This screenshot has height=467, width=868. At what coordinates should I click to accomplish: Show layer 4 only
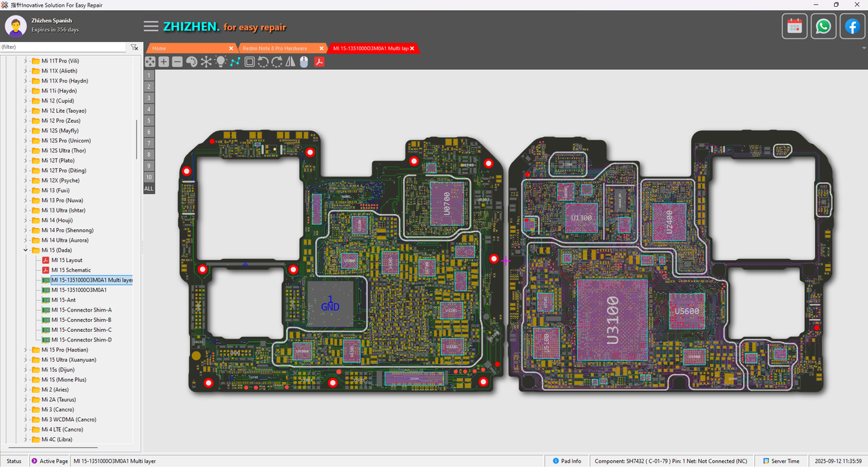[149, 109]
